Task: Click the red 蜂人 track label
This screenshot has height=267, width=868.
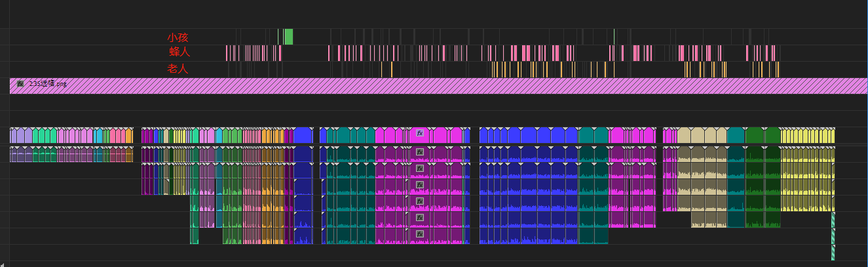Action: pyautogui.click(x=179, y=52)
